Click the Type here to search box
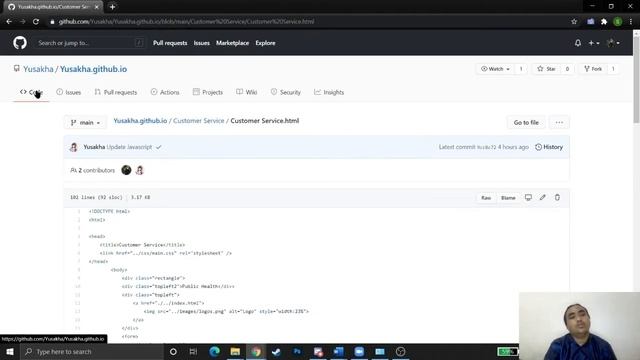Viewport: 640px width, 360px height. click(92, 351)
